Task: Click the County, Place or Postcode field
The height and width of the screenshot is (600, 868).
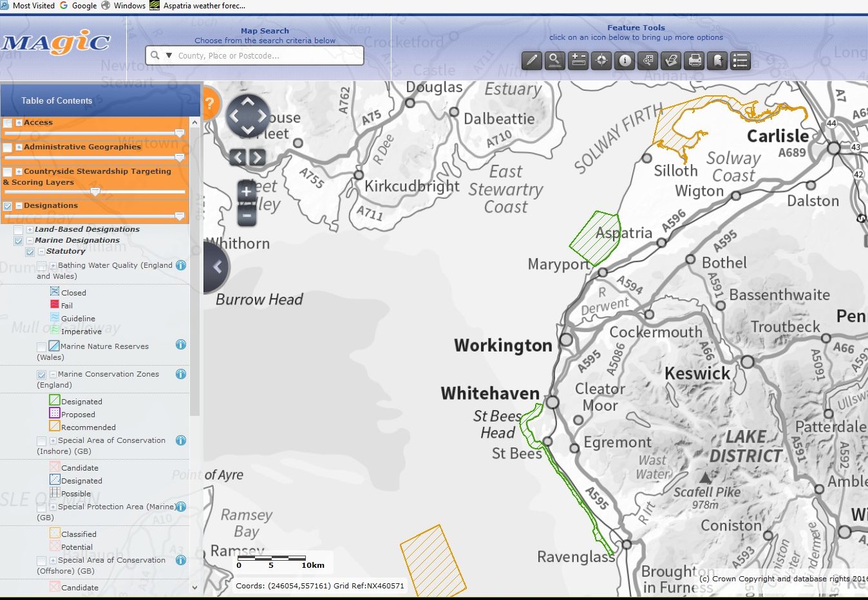Action: [x=264, y=56]
